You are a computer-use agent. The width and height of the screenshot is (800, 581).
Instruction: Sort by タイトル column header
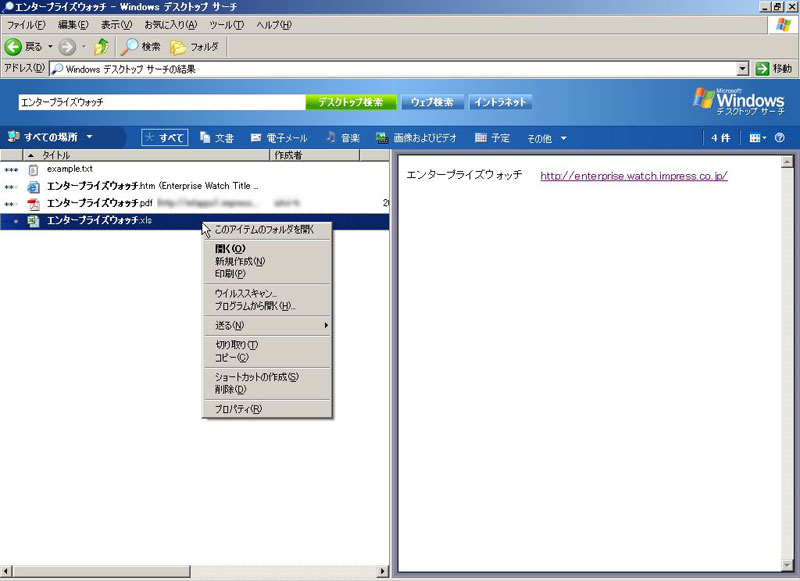point(146,155)
